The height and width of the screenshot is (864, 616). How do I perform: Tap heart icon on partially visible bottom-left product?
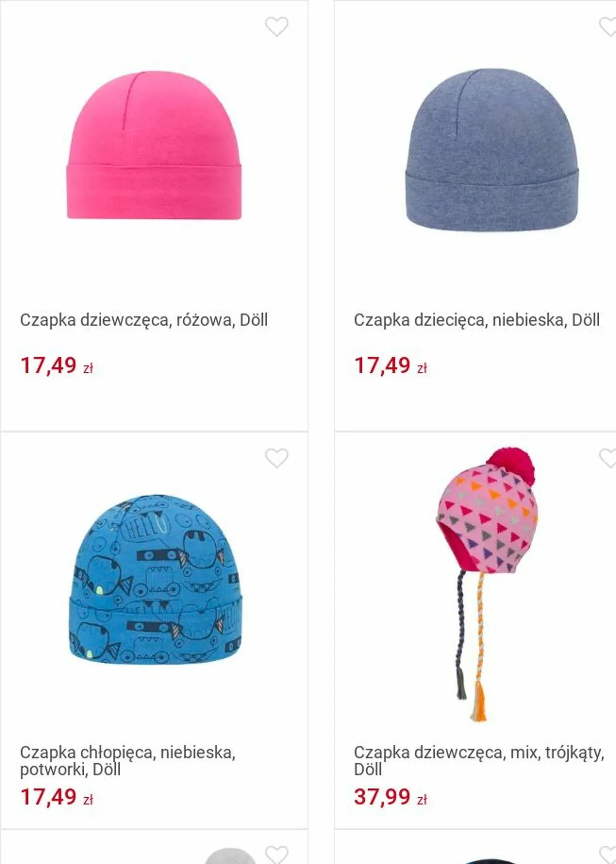pos(276,854)
